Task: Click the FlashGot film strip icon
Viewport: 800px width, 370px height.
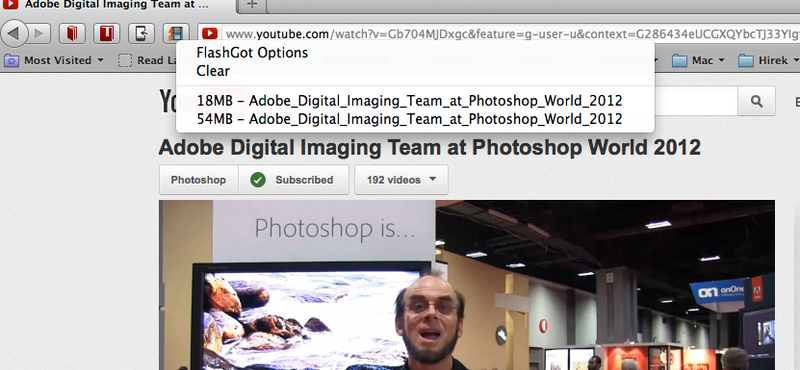Action: (x=176, y=34)
